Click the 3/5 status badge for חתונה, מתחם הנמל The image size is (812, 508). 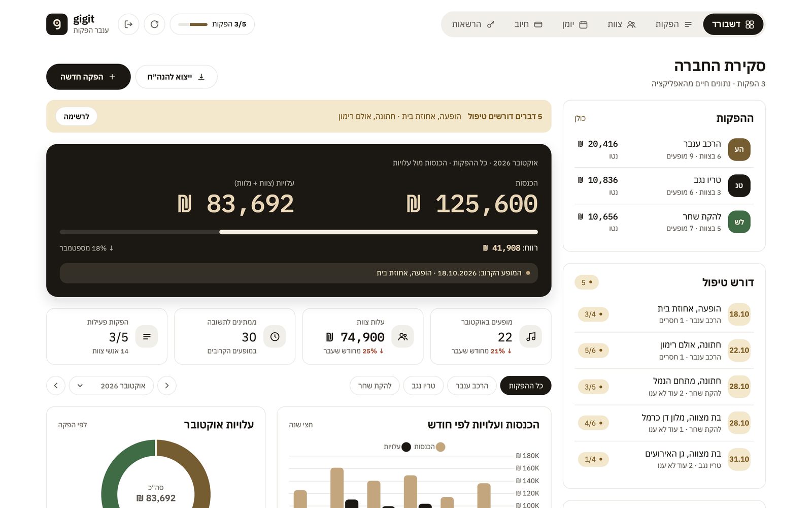tap(593, 387)
